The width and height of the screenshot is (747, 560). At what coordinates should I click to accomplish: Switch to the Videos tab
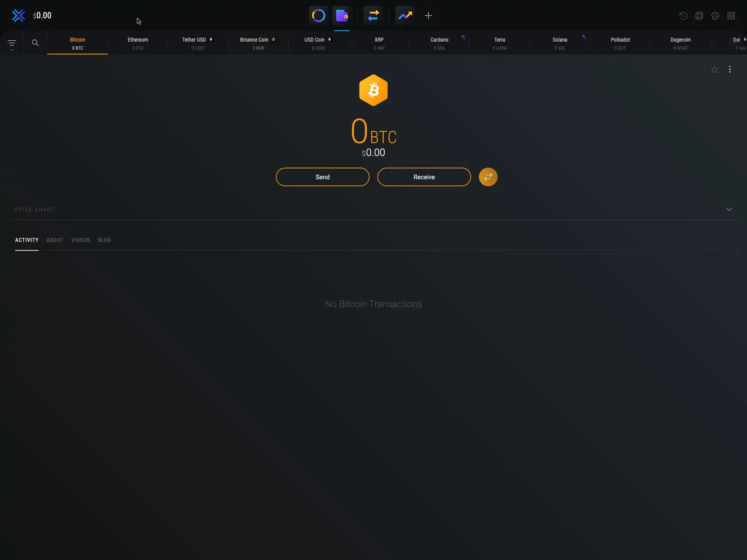click(81, 240)
